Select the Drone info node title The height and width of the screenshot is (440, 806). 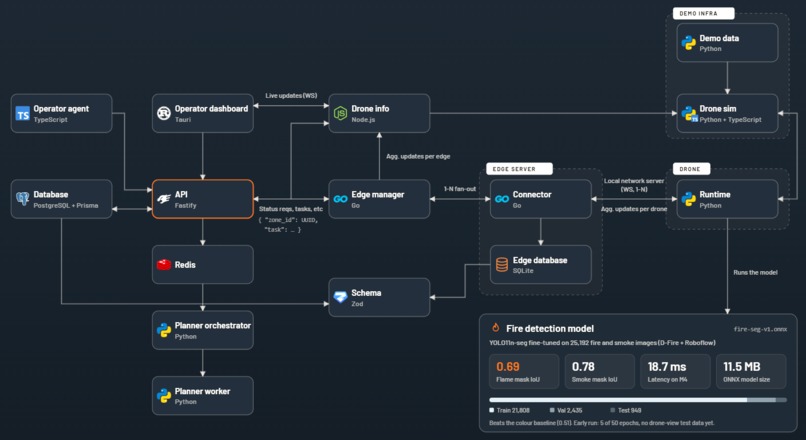[370, 109]
